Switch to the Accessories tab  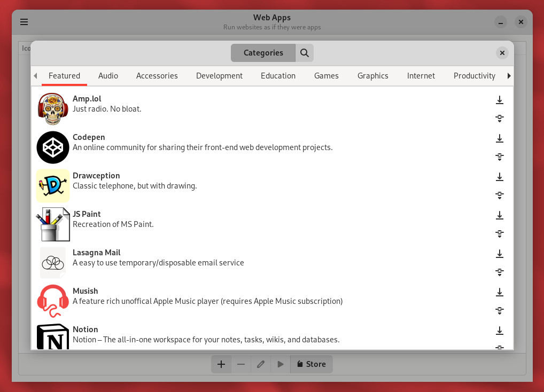pyautogui.click(x=157, y=75)
